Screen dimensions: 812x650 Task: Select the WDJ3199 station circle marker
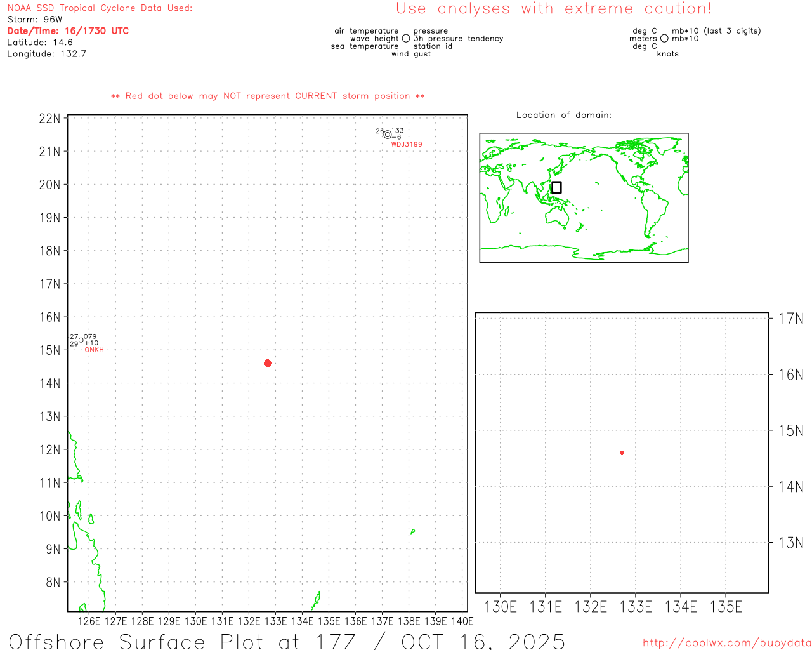click(388, 135)
